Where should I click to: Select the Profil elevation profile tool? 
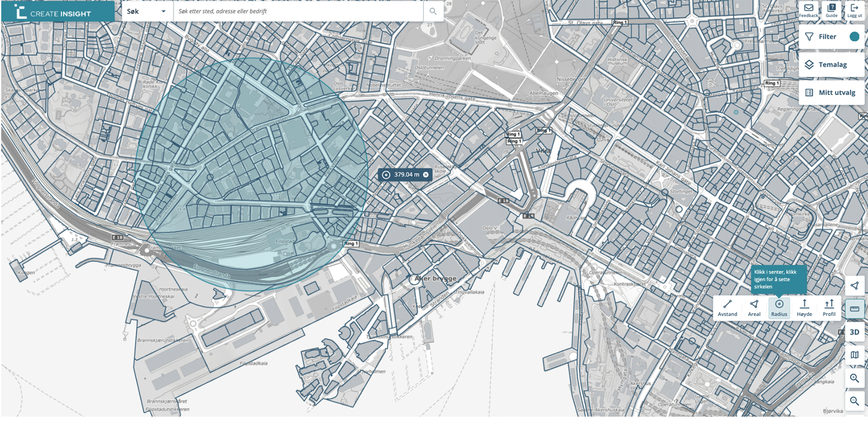pos(829,308)
